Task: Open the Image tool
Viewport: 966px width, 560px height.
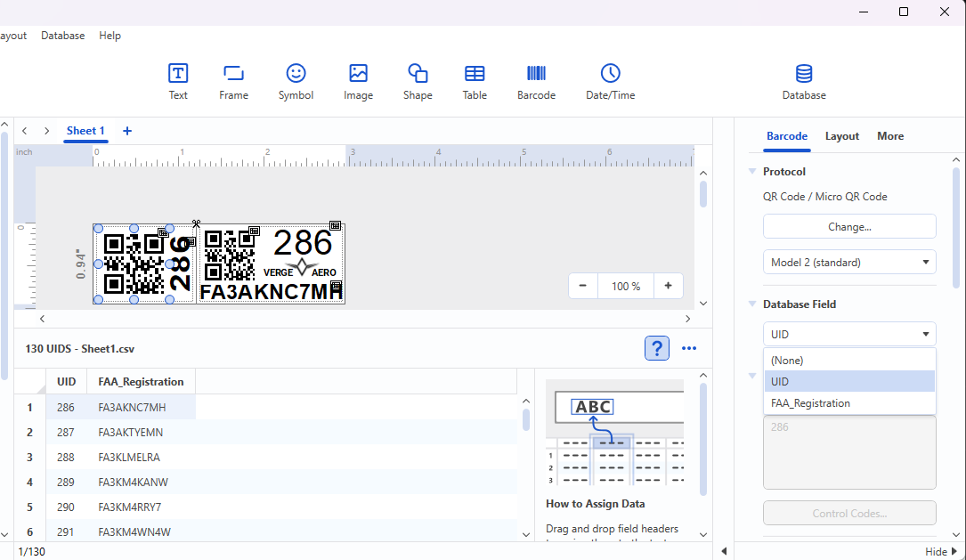Action: 358,81
